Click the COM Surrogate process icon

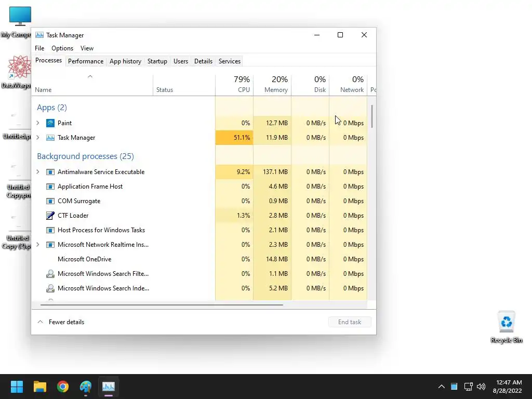tap(50, 201)
